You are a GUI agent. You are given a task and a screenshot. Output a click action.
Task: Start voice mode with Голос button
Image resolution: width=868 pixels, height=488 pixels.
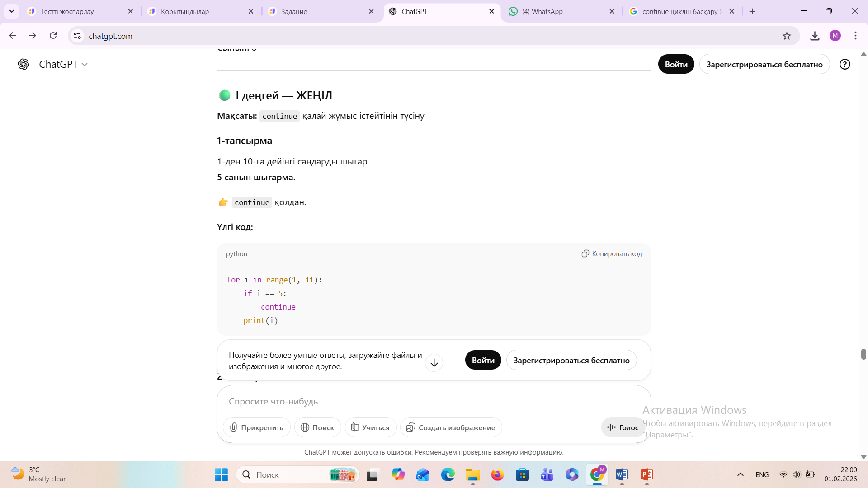pos(623,427)
